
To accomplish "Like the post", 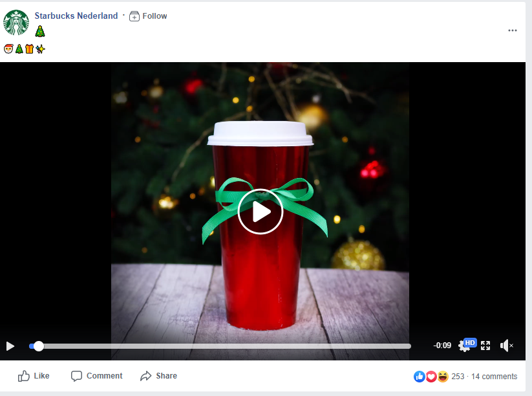I will click(x=34, y=376).
